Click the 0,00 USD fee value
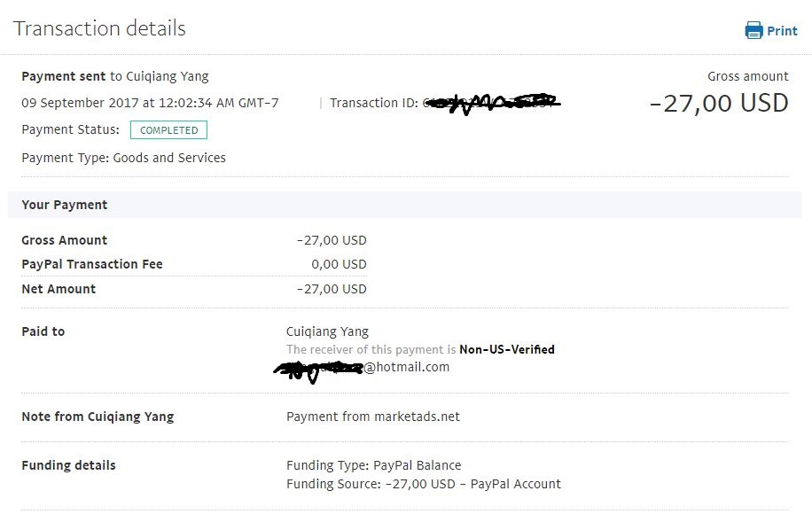This screenshot has width=812, height=522. [x=339, y=264]
